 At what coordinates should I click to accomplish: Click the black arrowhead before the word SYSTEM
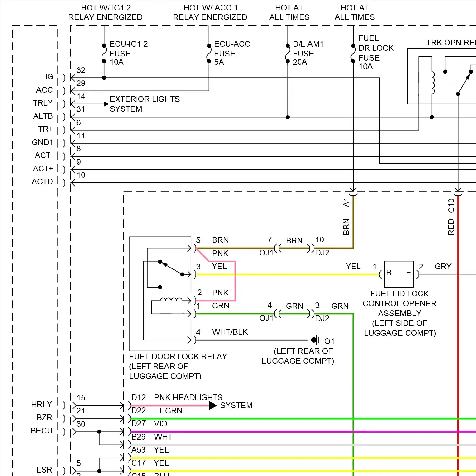[213, 406]
